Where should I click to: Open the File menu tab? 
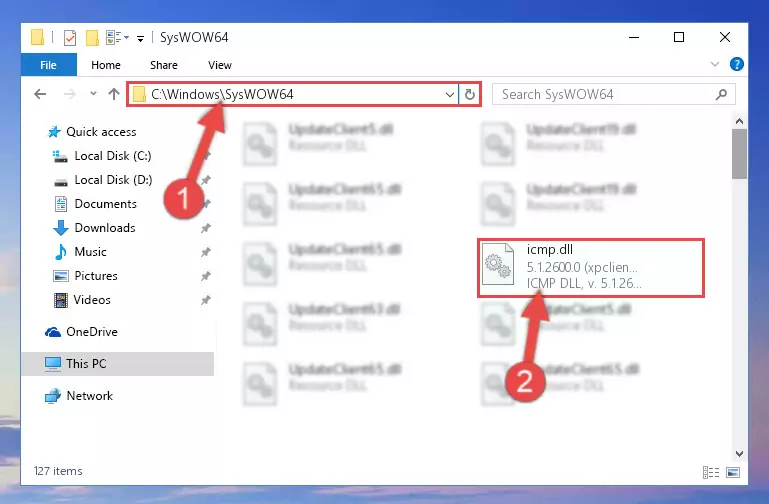click(x=49, y=65)
